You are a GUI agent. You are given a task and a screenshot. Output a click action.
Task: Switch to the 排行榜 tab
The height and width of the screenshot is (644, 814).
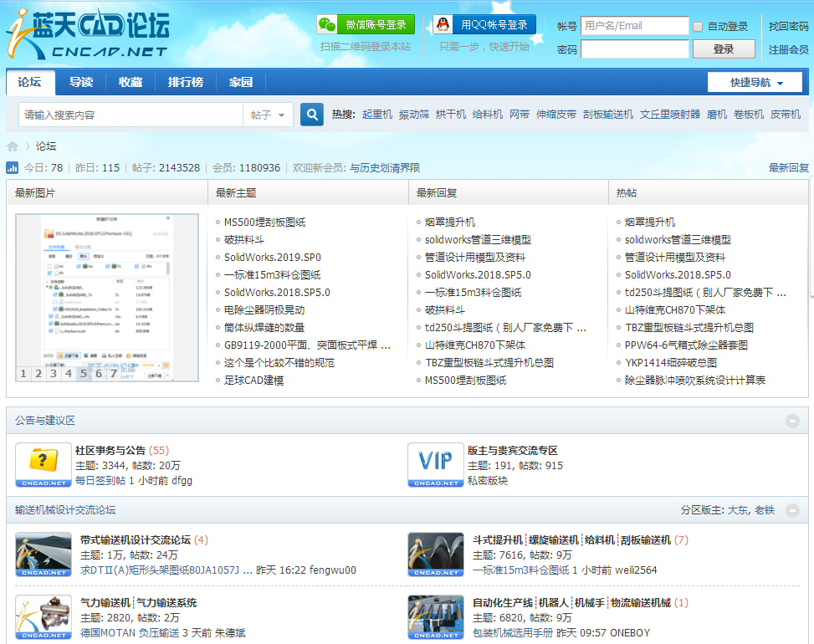(x=186, y=82)
